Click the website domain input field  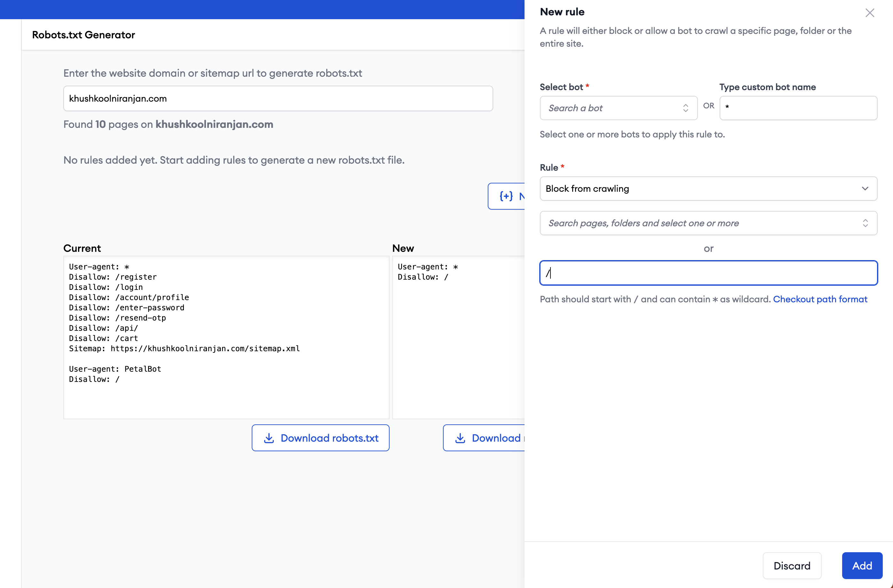278,99
